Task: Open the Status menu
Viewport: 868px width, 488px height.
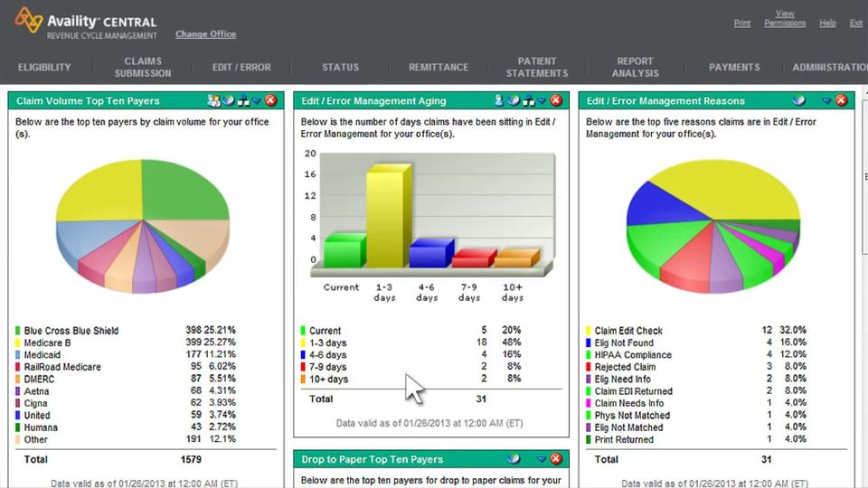Action: tap(341, 68)
